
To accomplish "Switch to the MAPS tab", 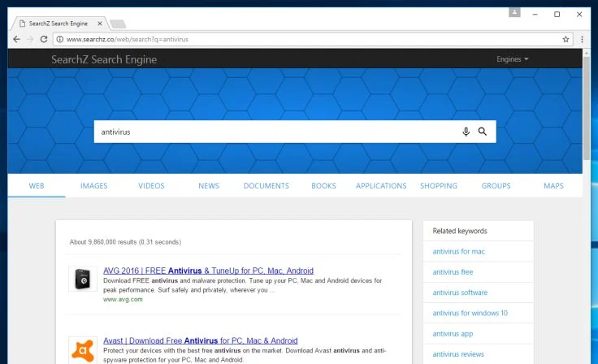I will click(x=553, y=186).
